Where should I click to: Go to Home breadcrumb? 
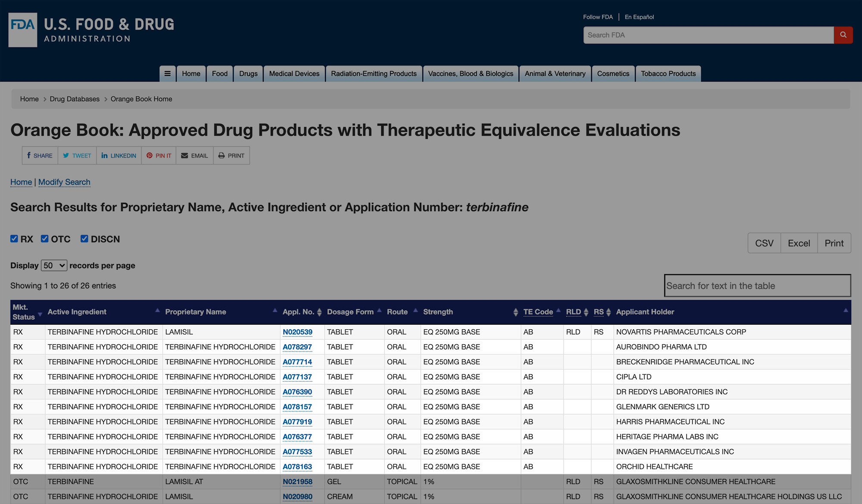pyautogui.click(x=29, y=99)
